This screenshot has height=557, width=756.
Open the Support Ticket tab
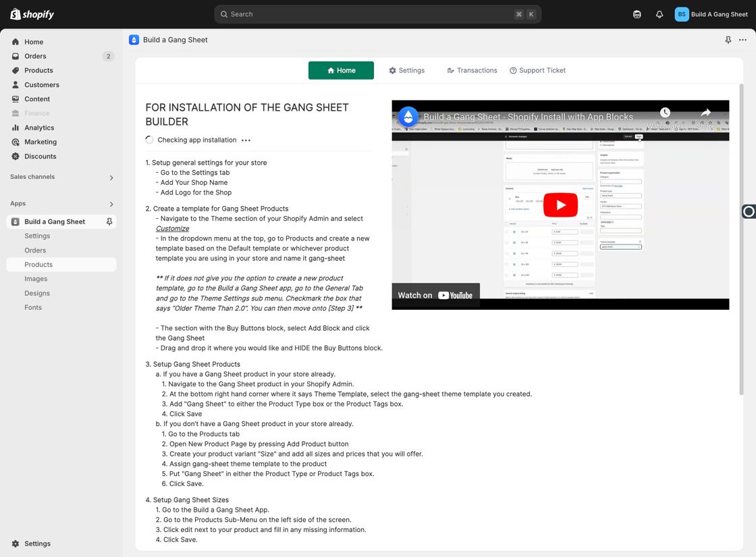(537, 70)
